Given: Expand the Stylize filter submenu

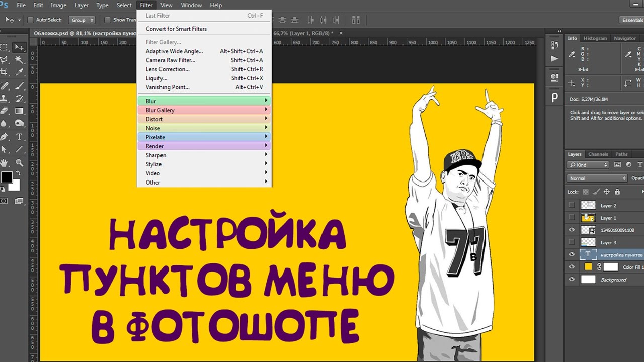Looking at the screenshot, I should [x=204, y=164].
